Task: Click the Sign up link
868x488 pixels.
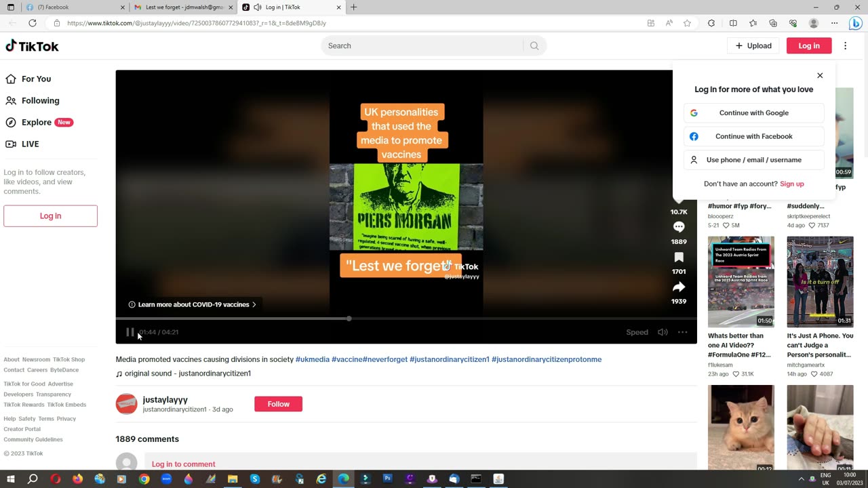Action: coord(792,184)
